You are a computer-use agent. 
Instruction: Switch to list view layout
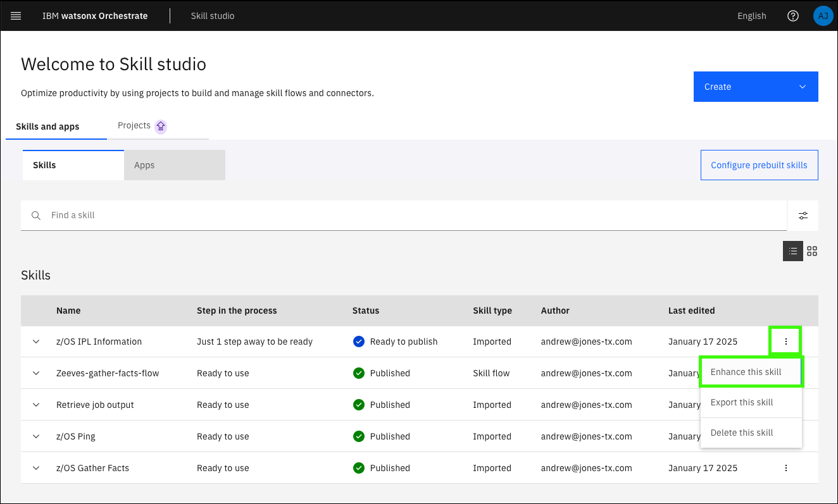[x=793, y=251]
